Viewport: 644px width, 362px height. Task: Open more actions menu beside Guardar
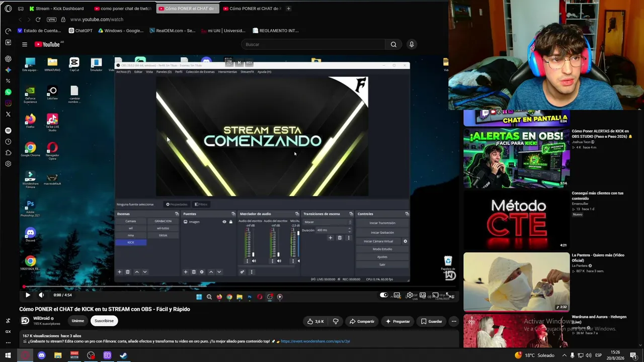pyautogui.click(x=454, y=321)
